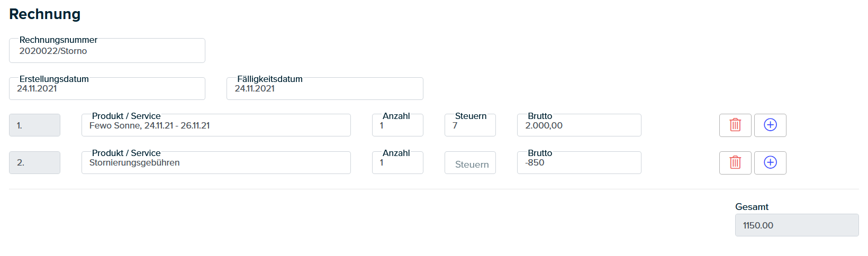Edit Steuern value 7 in row 1
Viewport: 868px width, 256px height.
coord(470,125)
